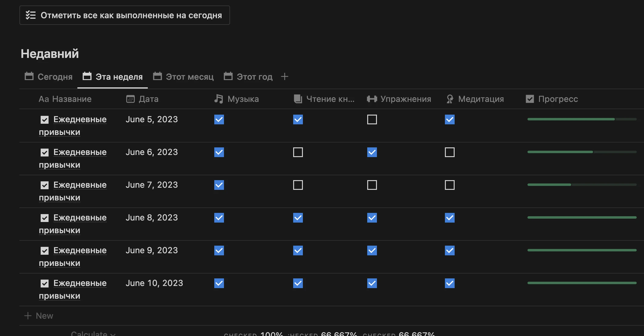This screenshot has width=644, height=336.
Task: Click the music note icon in Музыка header
Action: click(219, 99)
